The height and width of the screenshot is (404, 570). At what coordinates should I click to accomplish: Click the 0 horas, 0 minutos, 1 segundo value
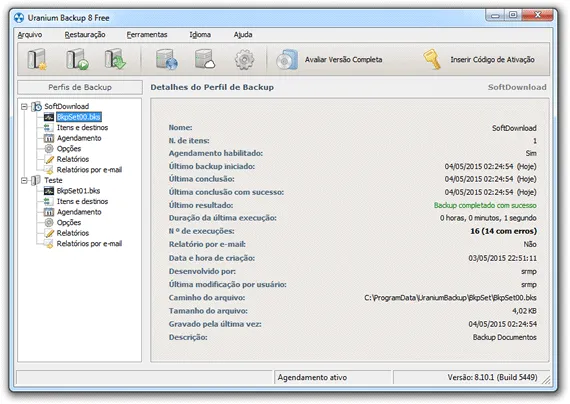[488, 218]
